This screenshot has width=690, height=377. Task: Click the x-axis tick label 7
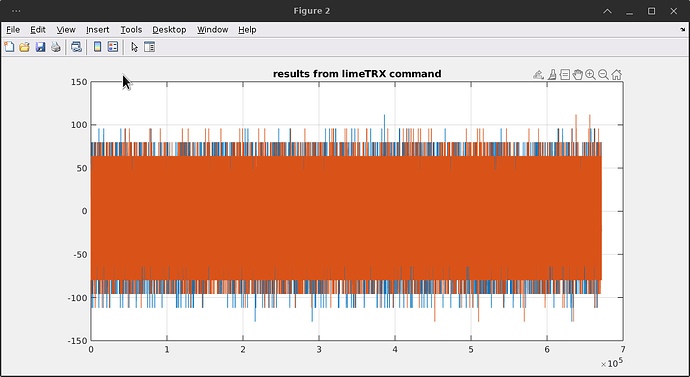tap(623, 350)
